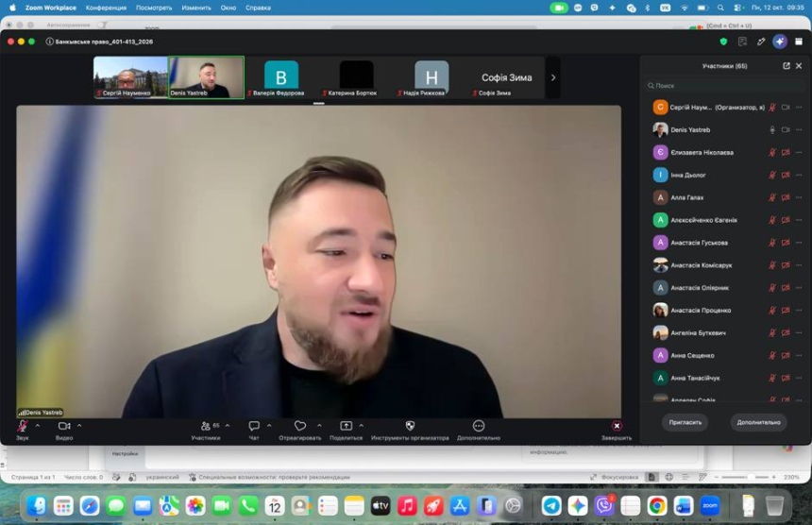
Task: Show meeting info icon beside meeting title
Action: (x=50, y=42)
